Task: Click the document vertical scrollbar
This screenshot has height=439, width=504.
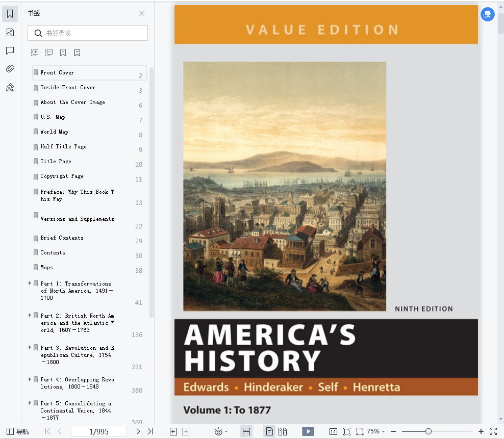Action: click(x=501, y=24)
